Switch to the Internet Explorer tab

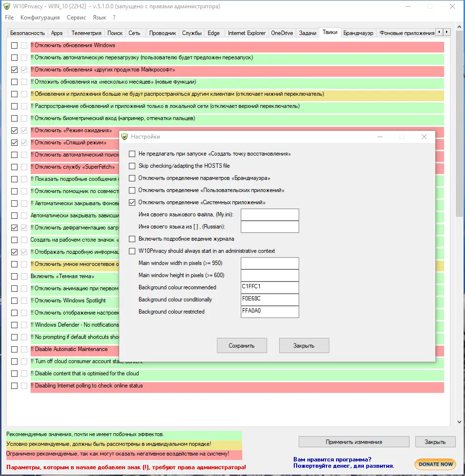point(247,33)
